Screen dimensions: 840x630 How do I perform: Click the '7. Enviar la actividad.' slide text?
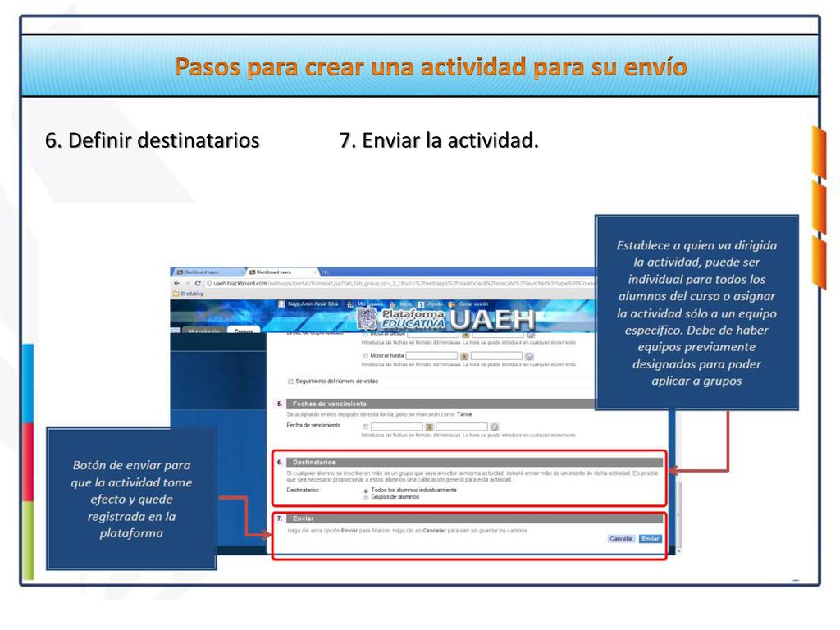click(x=439, y=140)
